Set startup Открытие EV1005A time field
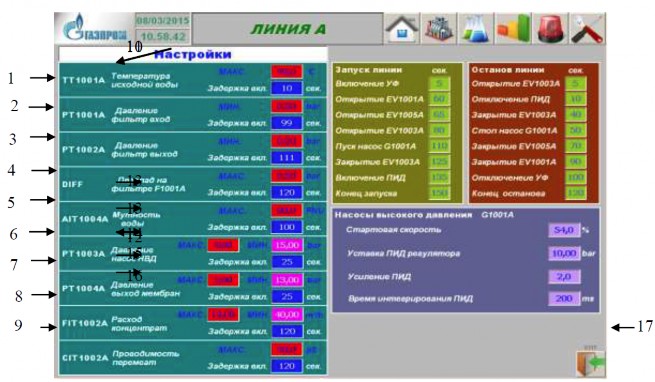655x382 pixels. (439, 115)
